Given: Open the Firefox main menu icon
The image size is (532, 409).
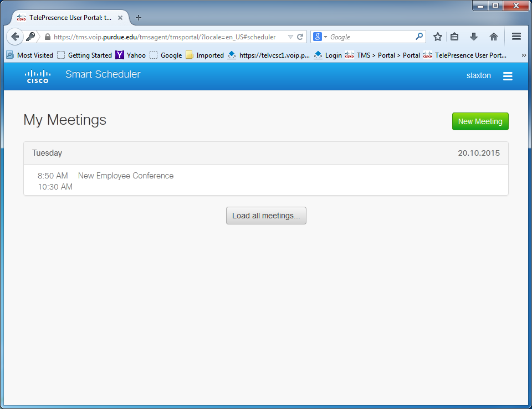Looking at the screenshot, I should pos(516,37).
